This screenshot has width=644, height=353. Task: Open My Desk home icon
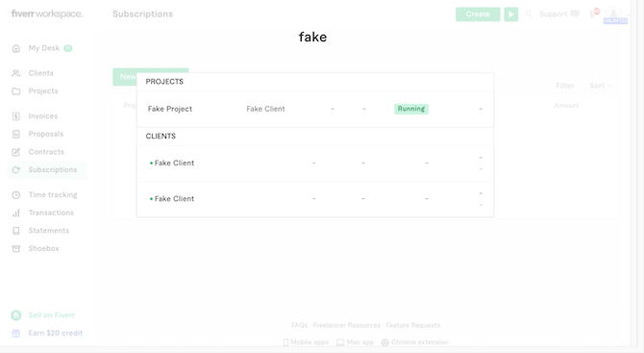(x=16, y=48)
